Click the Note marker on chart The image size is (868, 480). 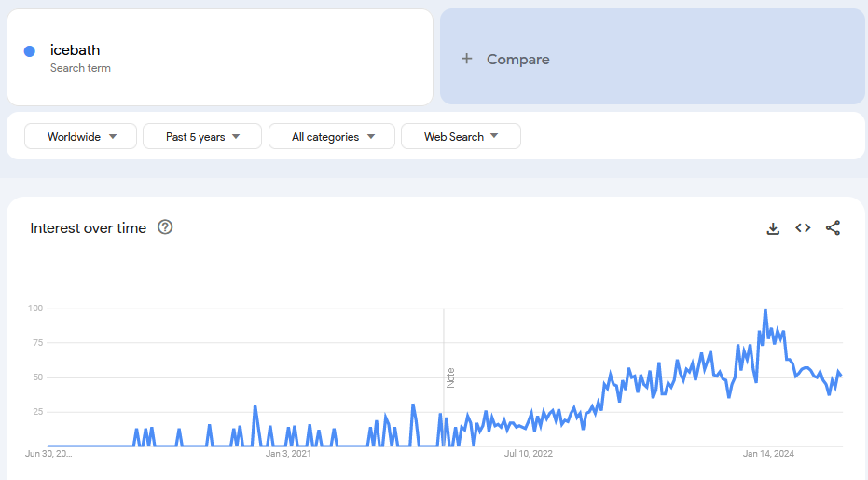pyautogui.click(x=450, y=377)
